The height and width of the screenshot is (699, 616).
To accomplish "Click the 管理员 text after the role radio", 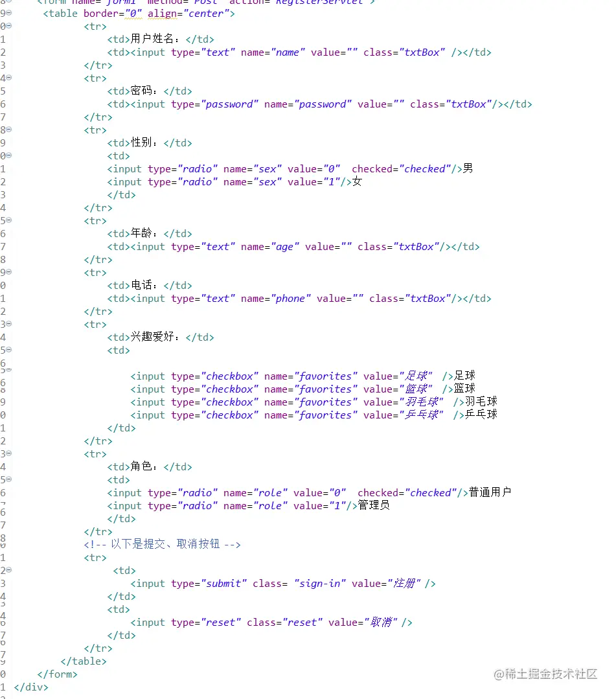I will [x=374, y=505].
